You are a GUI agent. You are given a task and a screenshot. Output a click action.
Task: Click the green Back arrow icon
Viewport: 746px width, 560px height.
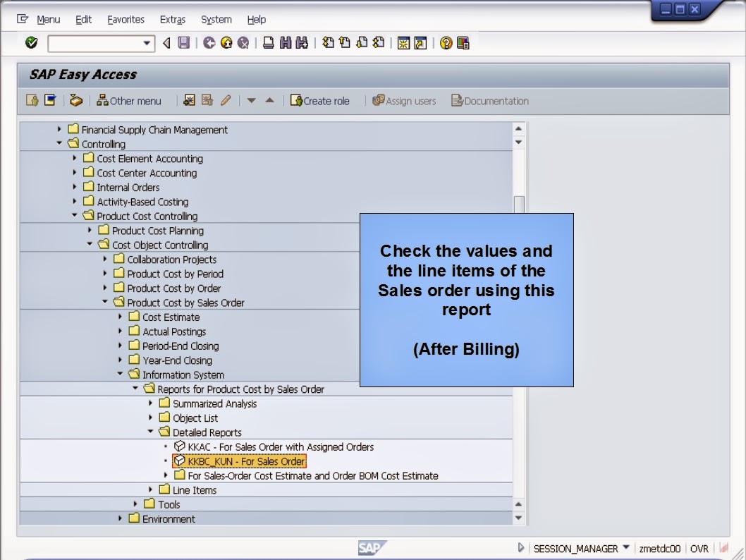[209, 43]
